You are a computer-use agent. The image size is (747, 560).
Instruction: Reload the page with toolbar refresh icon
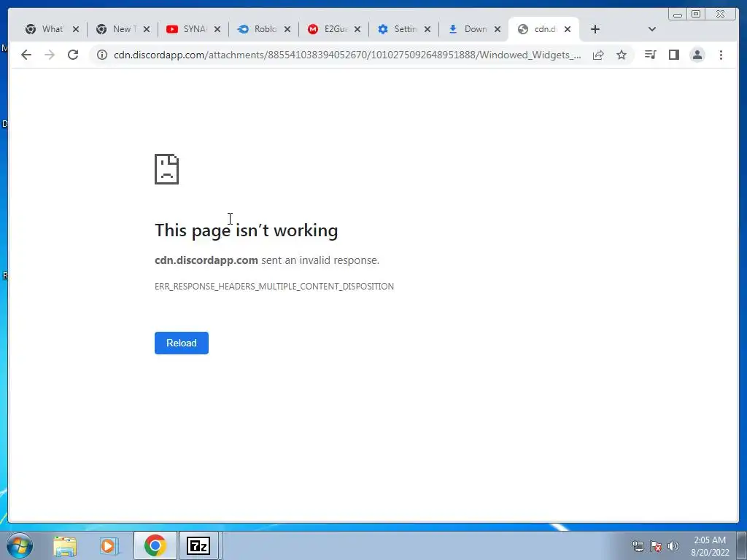click(73, 55)
